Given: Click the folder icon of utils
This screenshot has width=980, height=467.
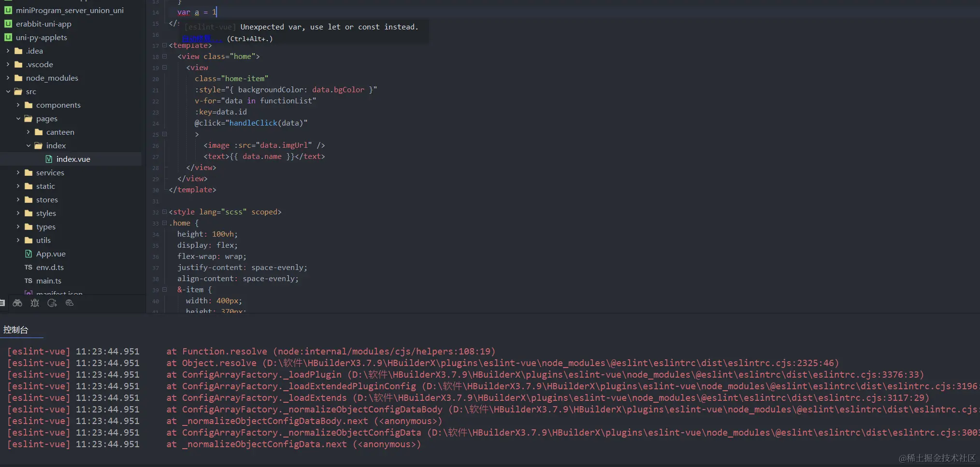Looking at the screenshot, I should tap(29, 240).
